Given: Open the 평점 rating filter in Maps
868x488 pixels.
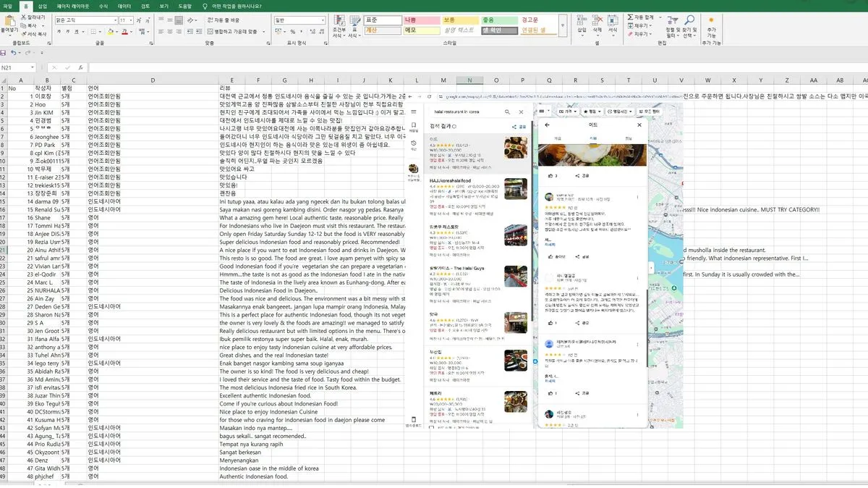Looking at the screenshot, I should (x=594, y=111).
